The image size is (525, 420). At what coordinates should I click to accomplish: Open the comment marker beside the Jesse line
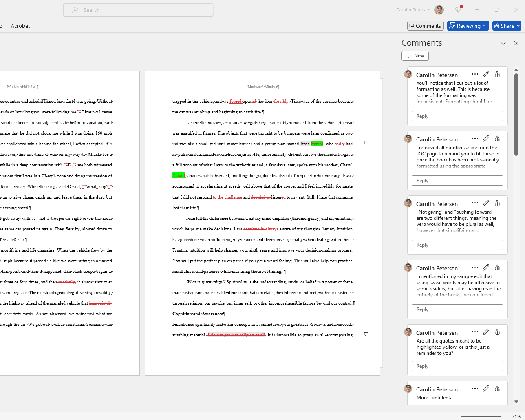click(x=366, y=143)
